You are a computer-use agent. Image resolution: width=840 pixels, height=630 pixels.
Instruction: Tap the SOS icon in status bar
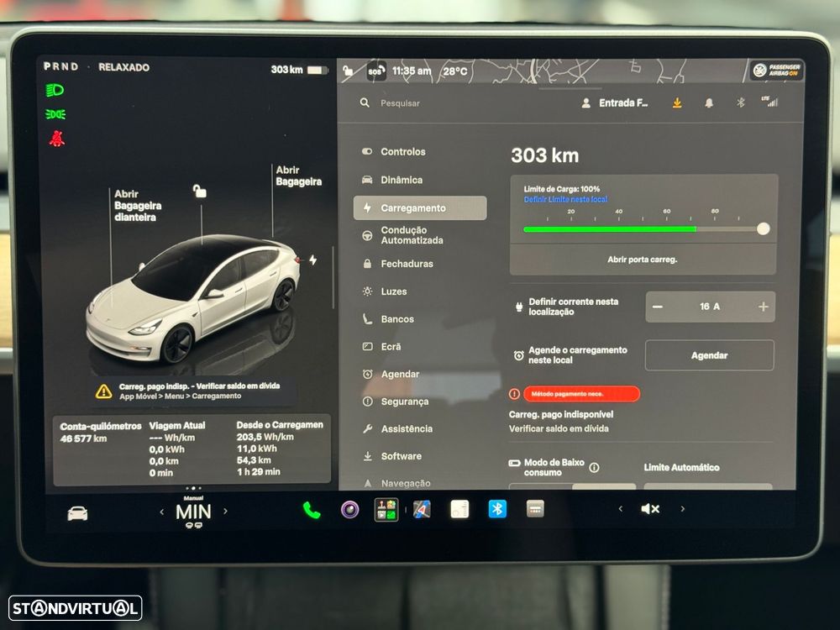376,71
